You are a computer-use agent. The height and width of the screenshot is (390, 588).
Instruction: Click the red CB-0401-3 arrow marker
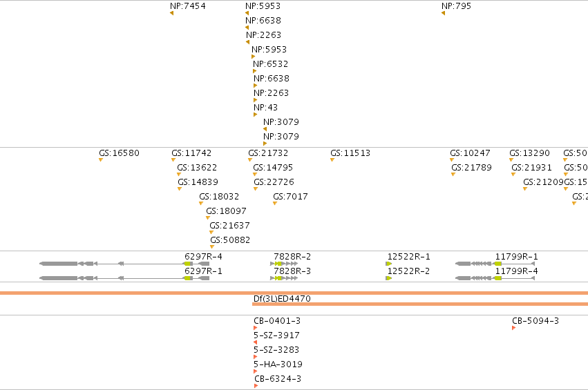click(x=256, y=328)
